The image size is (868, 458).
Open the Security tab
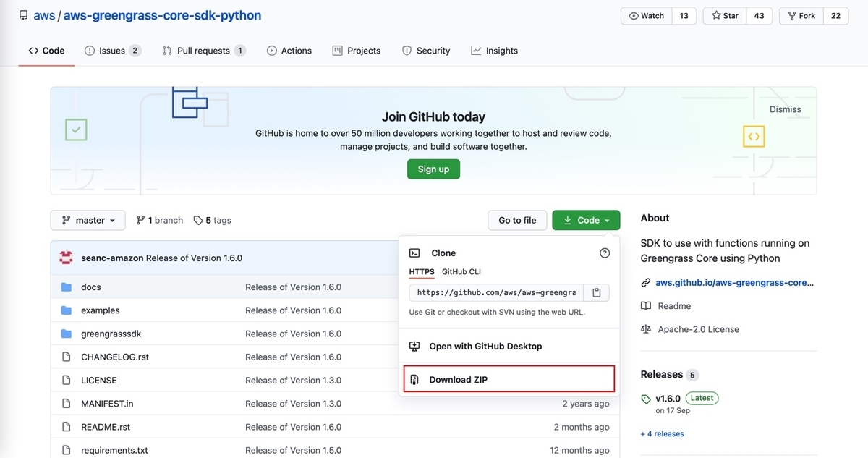[x=426, y=51]
